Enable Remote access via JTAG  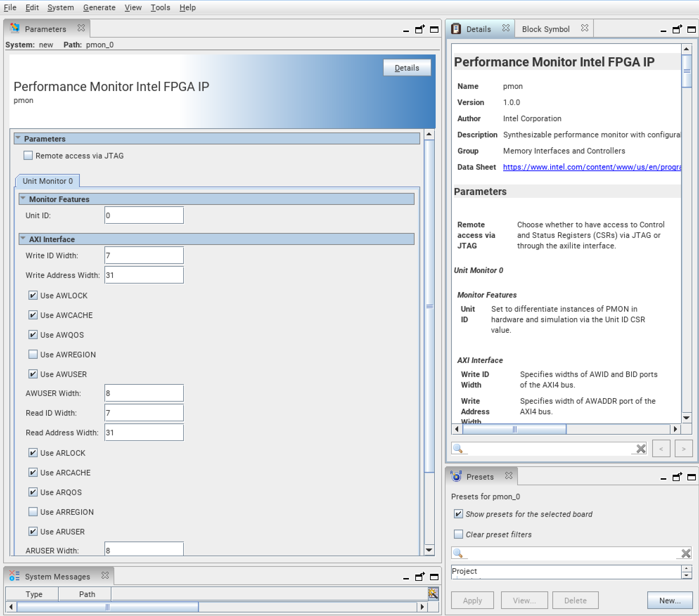(x=28, y=155)
